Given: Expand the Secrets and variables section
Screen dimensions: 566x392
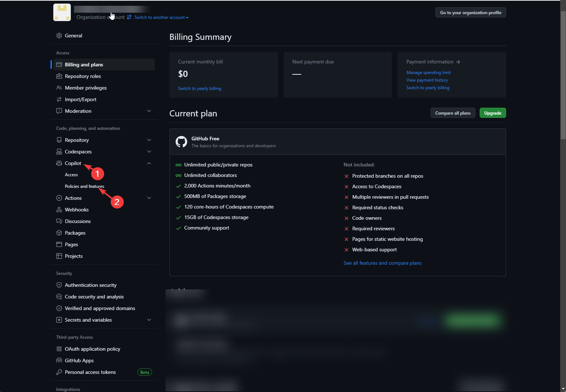Looking at the screenshot, I should click(x=149, y=320).
